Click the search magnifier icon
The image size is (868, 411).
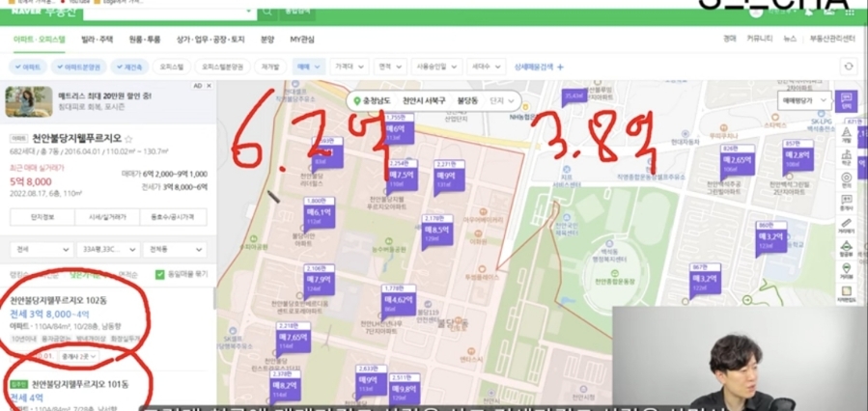(267, 11)
